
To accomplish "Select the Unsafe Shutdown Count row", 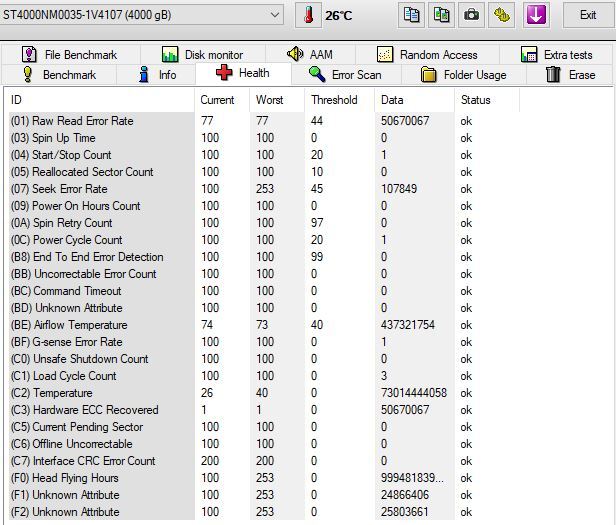I will tap(264, 359).
